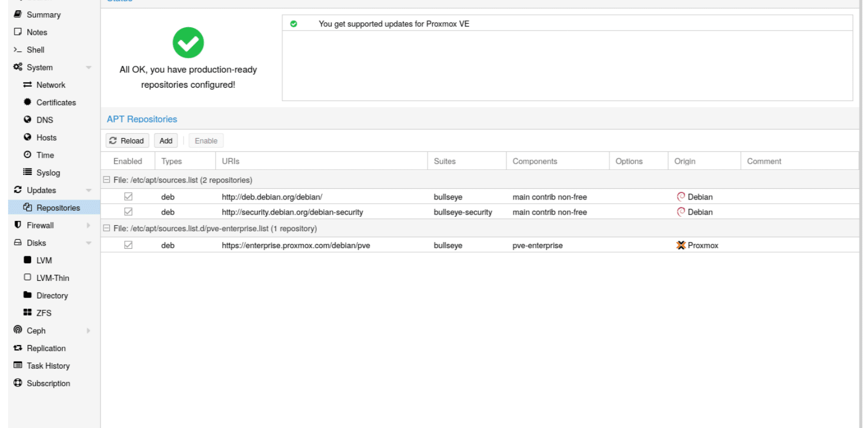Image resolution: width=868 pixels, height=428 pixels.
Task: Click the Subscription lifebuoy icon
Action: pos(18,383)
